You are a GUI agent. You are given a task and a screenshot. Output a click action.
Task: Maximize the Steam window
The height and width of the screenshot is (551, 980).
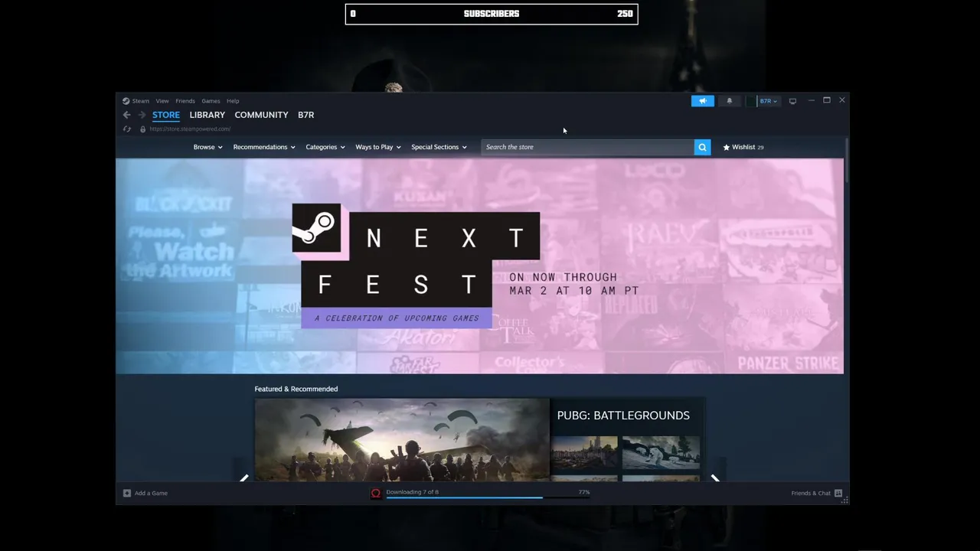(827, 100)
